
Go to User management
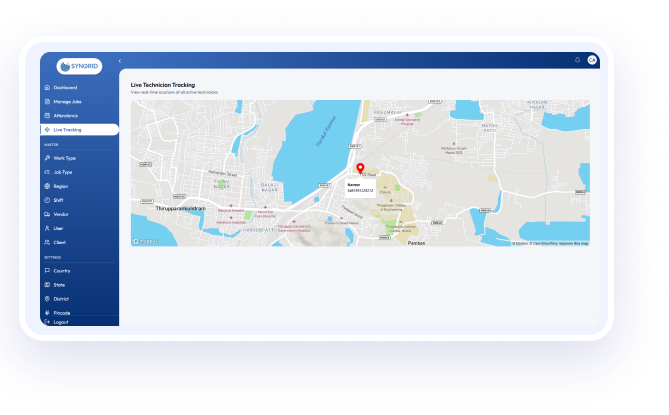click(x=58, y=228)
